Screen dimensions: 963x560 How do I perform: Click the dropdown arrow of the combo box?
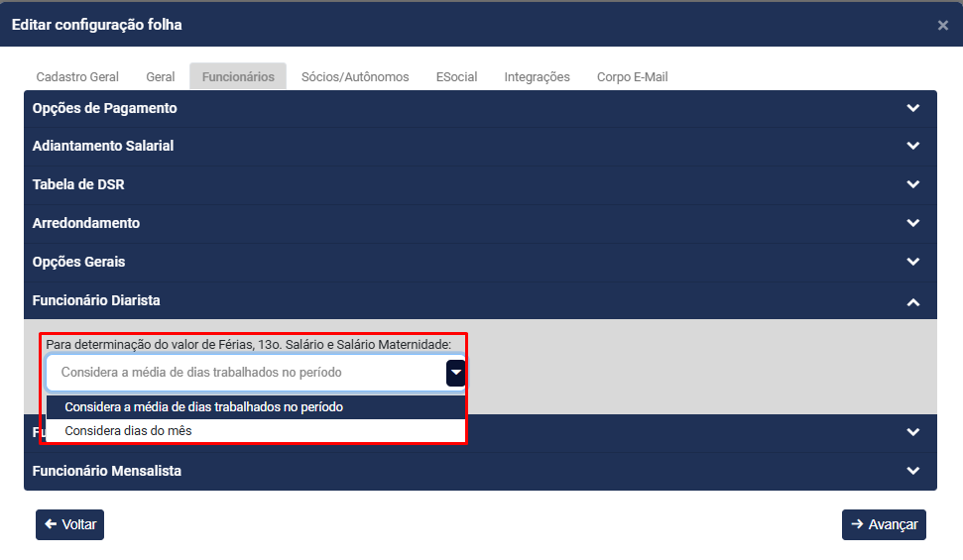click(455, 373)
